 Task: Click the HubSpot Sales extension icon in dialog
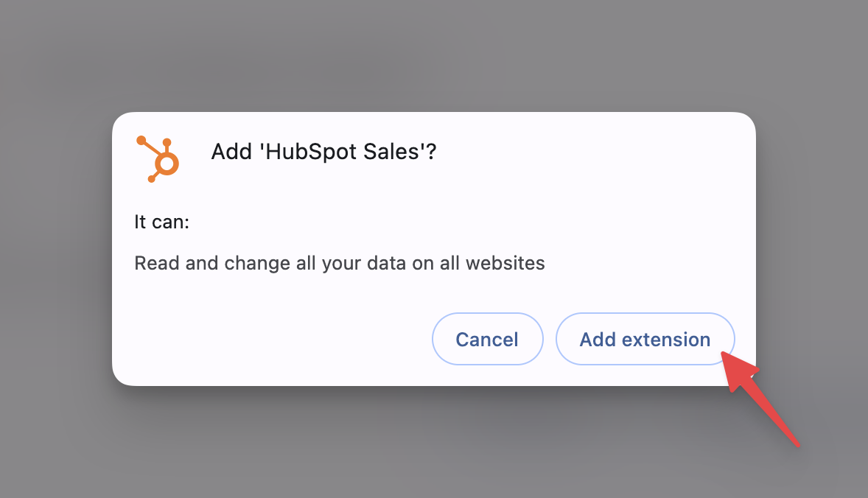(x=158, y=159)
